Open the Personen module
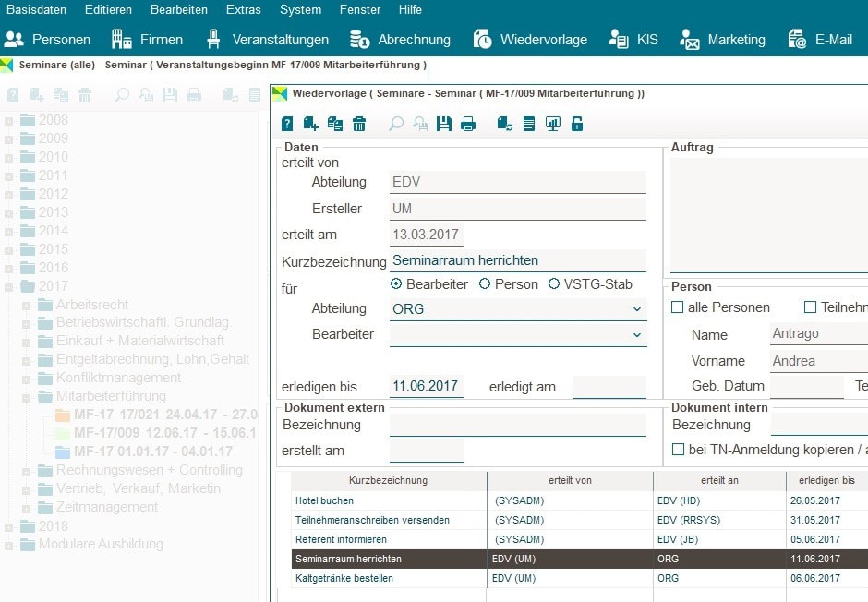 point(47,40)
